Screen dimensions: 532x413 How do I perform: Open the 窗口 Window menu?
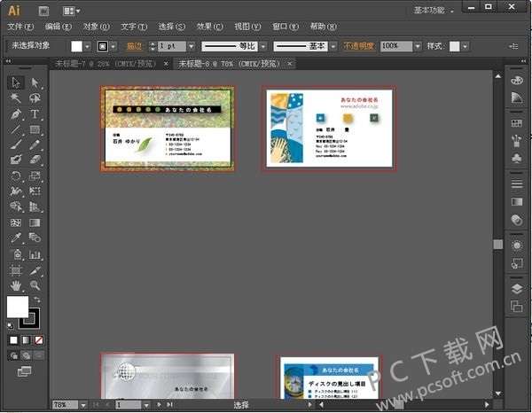(286, 27)
